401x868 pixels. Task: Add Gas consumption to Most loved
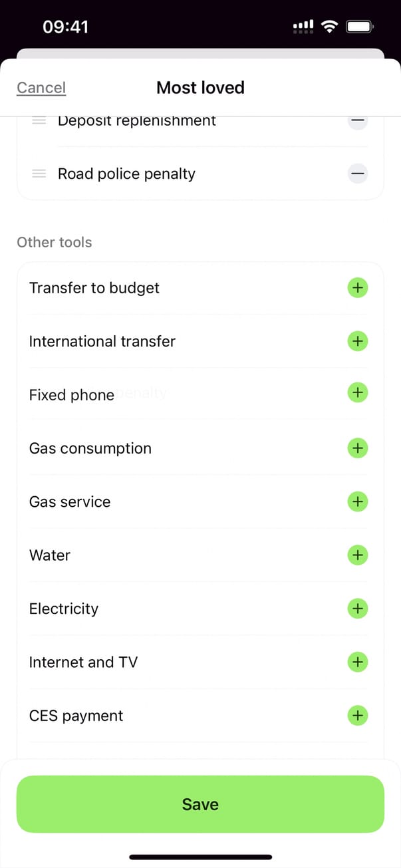(358, 448)
